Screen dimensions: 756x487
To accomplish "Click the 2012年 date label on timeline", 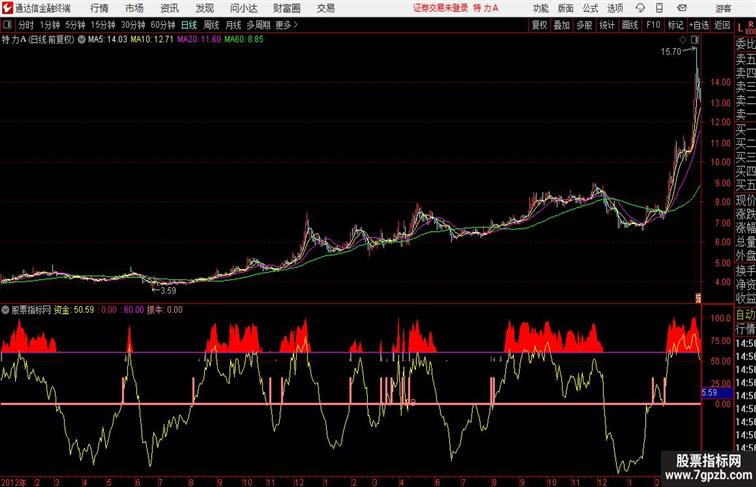I will pos(13,482).
